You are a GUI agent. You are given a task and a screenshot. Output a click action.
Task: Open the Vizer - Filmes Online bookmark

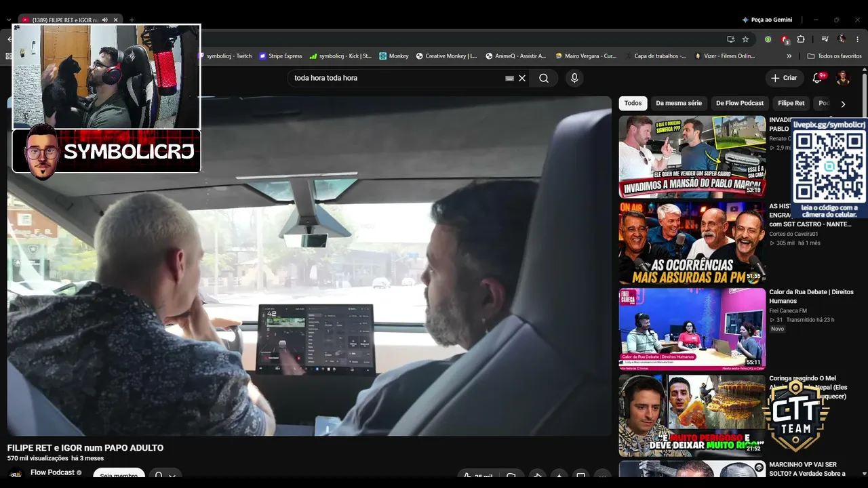point(725,56)
